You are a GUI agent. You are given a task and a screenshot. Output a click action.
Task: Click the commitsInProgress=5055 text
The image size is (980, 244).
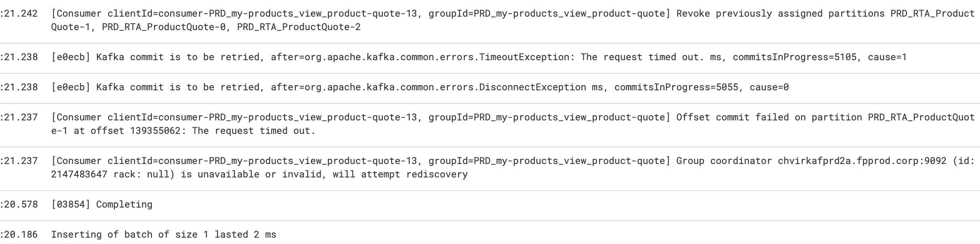[676, 88]
